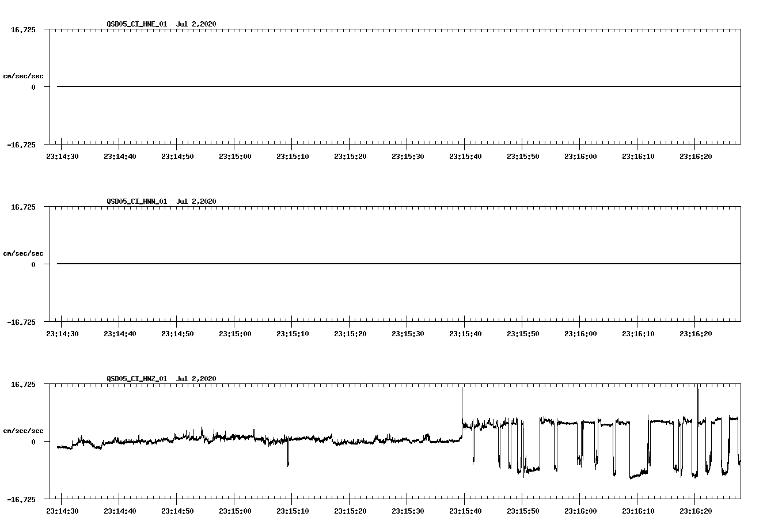Screen dimensions: 782x532
Task: Click the 23:16:20 time label under HNZ plot
Action: point(696,511)
